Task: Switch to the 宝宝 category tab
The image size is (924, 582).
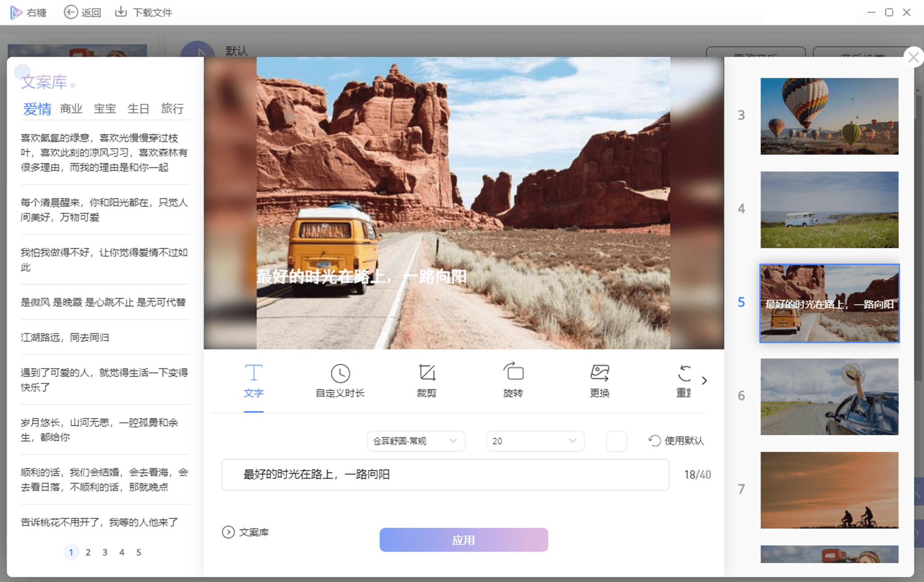Action: coord(105,108)
